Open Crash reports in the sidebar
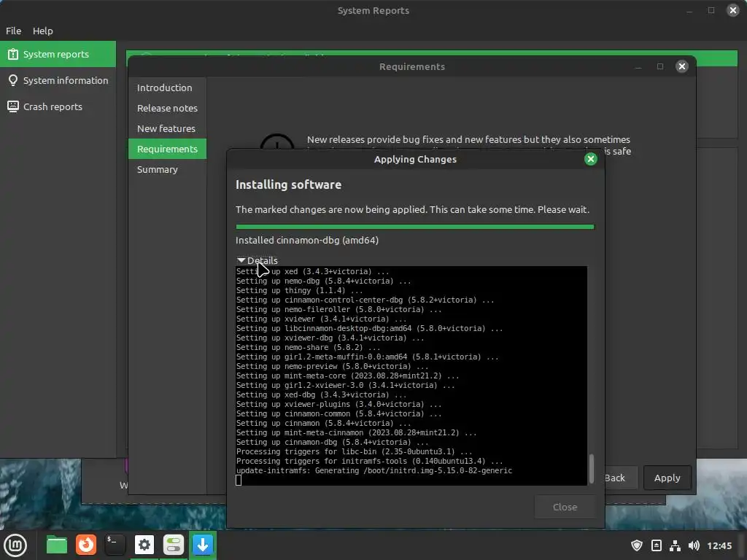Viewport: 747px width, 560px height. point(58,106)
